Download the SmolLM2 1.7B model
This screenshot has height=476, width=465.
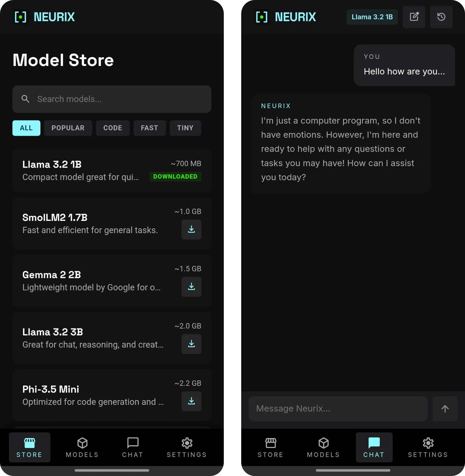pos(191,230)
